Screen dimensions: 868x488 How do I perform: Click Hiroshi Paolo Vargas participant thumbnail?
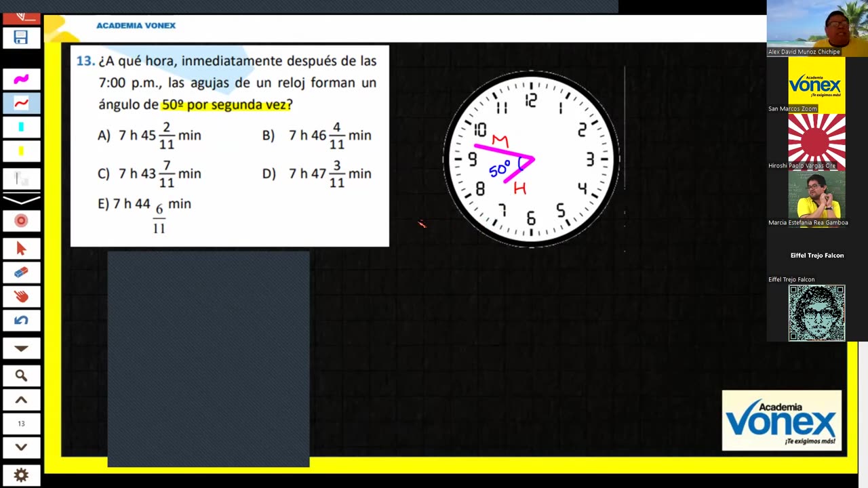(816, 142)
